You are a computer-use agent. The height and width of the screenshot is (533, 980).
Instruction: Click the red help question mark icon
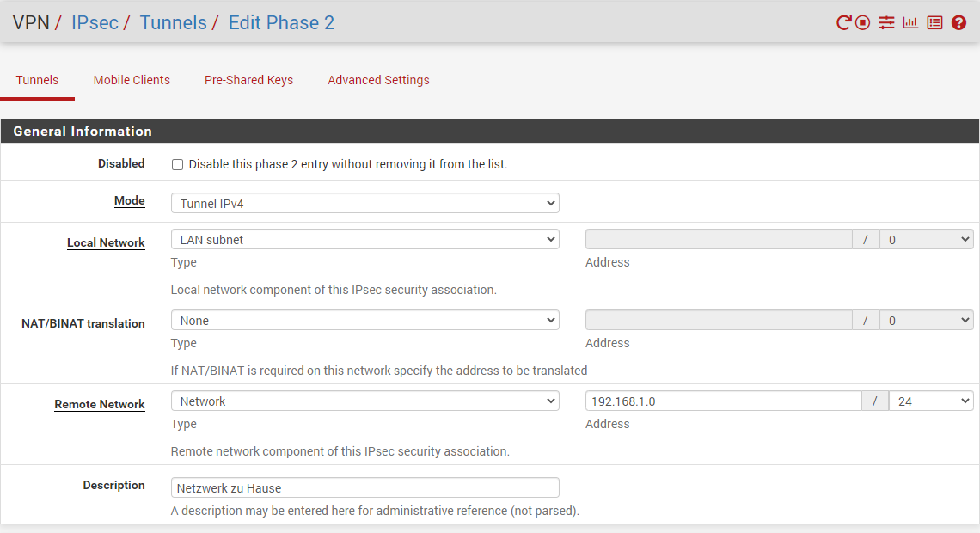(x=959, y=23)
